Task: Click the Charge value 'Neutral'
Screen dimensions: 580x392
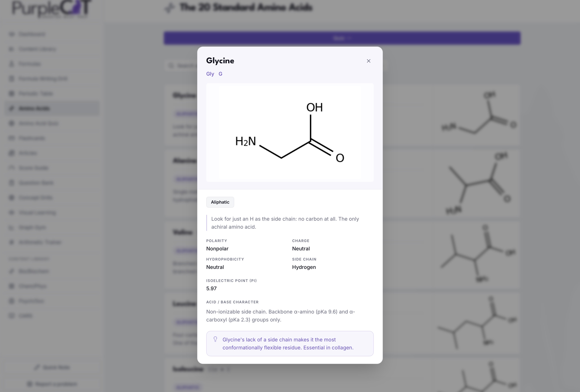Action: point(301,249)
